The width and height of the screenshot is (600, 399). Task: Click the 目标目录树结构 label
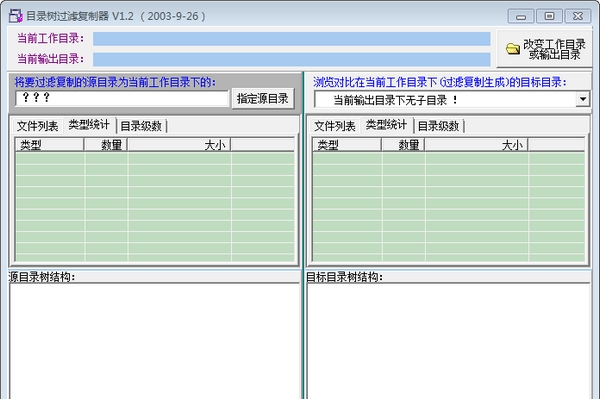pos(344,277)
